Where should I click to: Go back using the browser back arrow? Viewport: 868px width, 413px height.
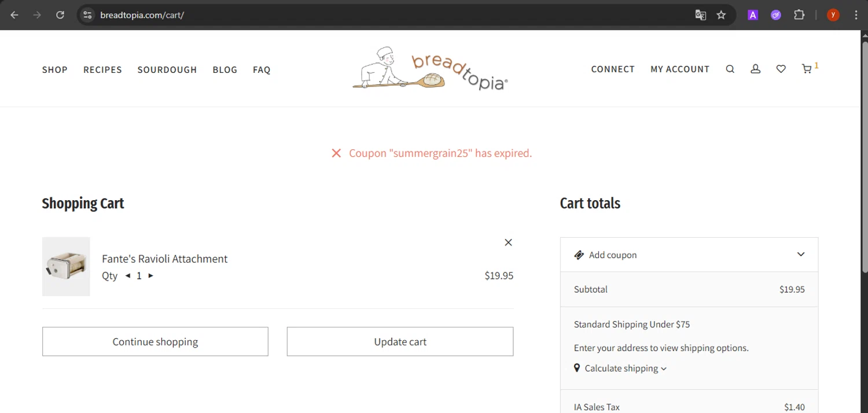click(14, 15)
